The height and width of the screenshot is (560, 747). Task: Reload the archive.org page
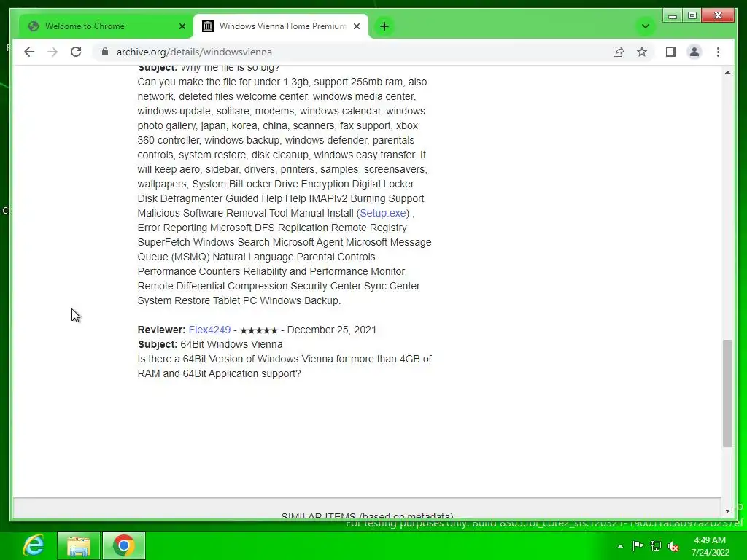point(76,52)
